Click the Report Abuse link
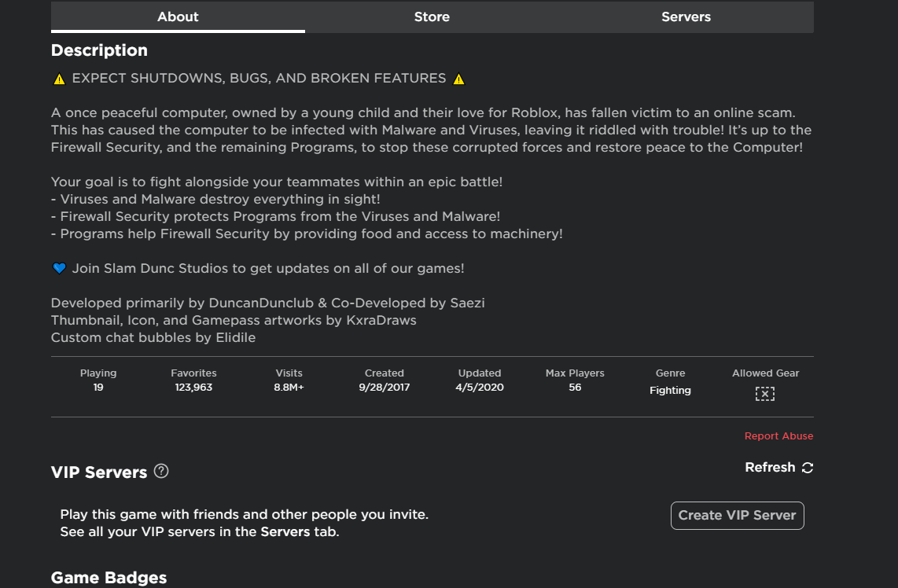 point(778,435)
